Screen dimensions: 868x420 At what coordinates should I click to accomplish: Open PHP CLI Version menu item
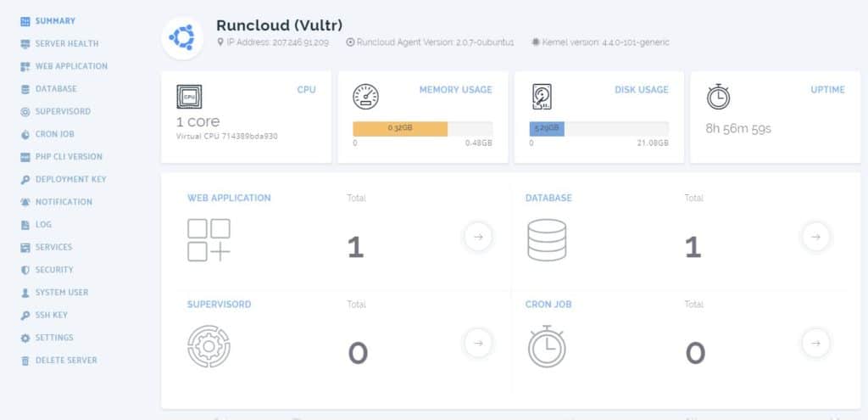click(69, 157)
